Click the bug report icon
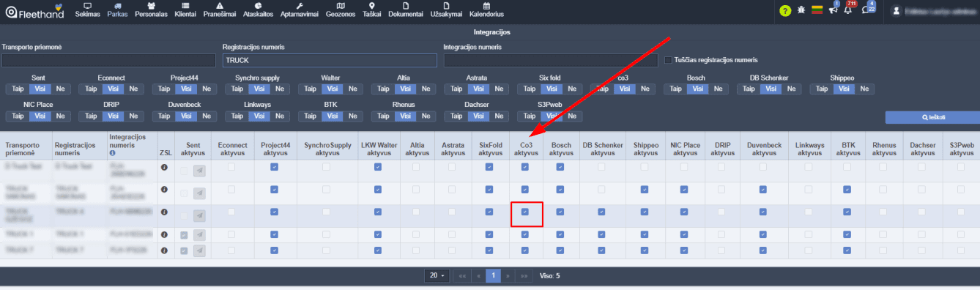The height and width of the screenshot is (290, 980). click(801, 10)
